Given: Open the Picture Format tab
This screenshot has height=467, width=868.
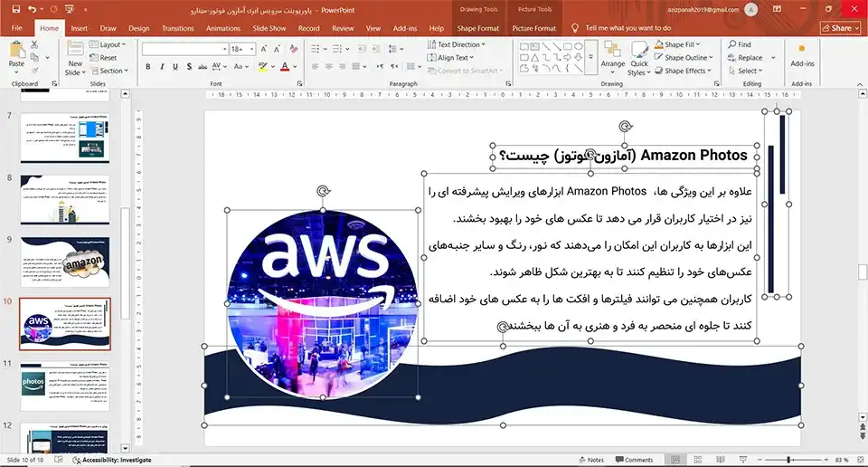Looking at the screenshot, I should pos(534,28).
